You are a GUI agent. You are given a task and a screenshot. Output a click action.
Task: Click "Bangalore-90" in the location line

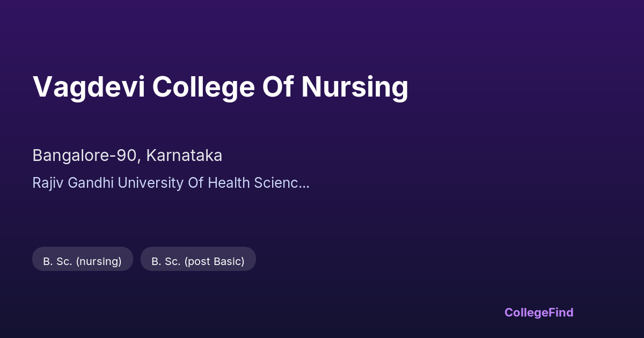[x=86, y=156]
